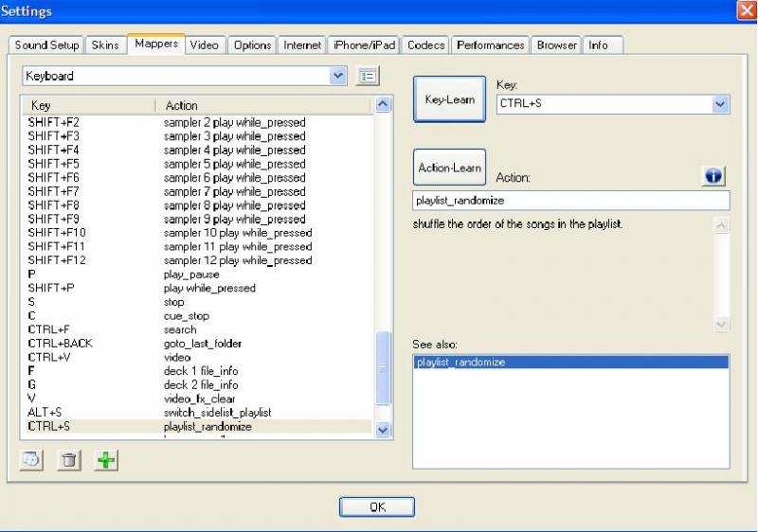758x532 pixels.
Task: Expand the Key combo box showing CTRL+S
Action: coord(720,103)
